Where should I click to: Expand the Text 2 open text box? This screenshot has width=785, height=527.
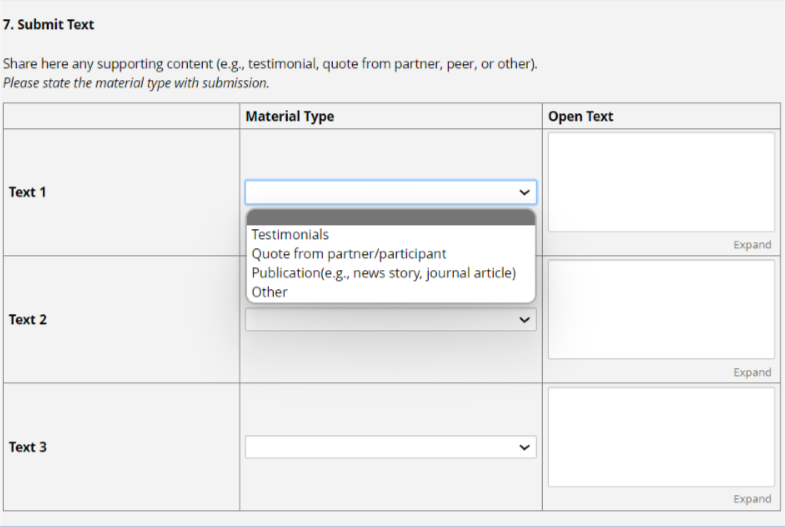[x=752, y=372]
